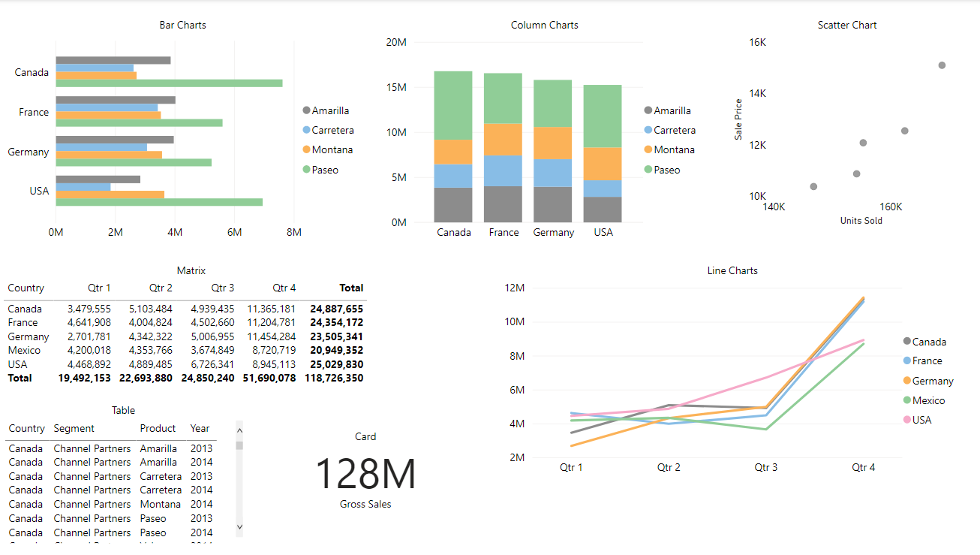Click gray Amarilla segment of France column
Image resolution: width=980 pixels, height=555 pixels.
(x=503, y=204)
